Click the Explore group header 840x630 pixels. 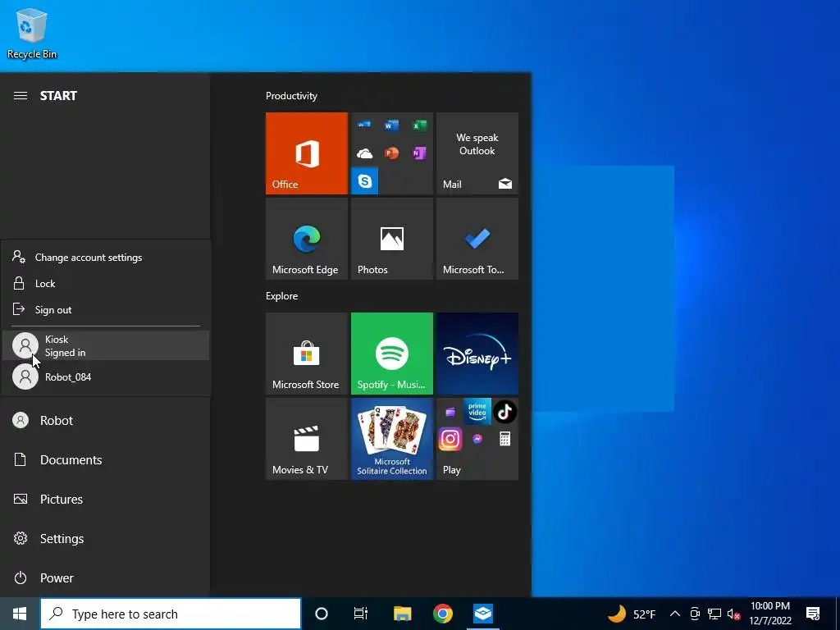(x=282, y=295)
